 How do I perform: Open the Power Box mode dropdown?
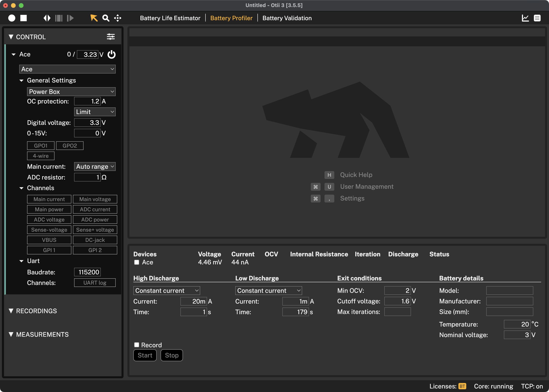tap(71, 92)
